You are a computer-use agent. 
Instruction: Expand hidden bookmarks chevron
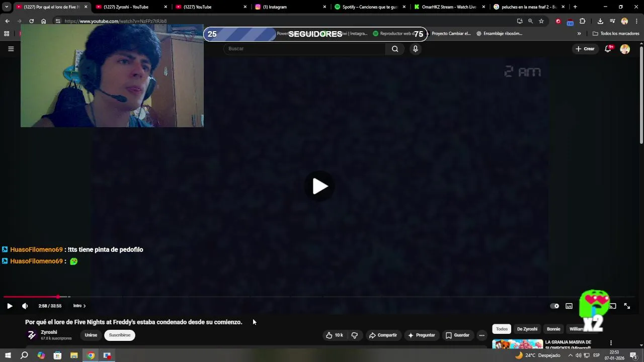pyautogui.click(x=579, y=34)
